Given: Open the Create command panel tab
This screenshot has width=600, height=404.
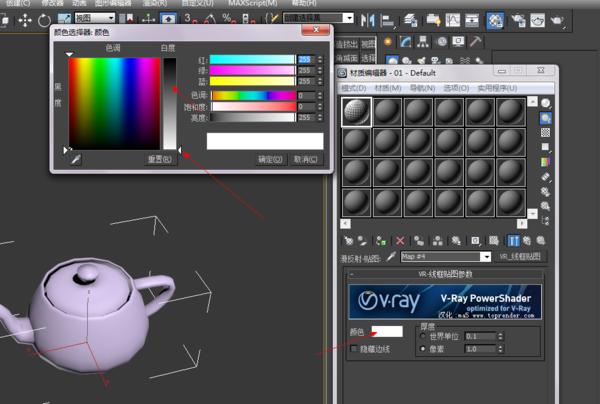Looking at the screenshot, I should click(x=388, y=41).
